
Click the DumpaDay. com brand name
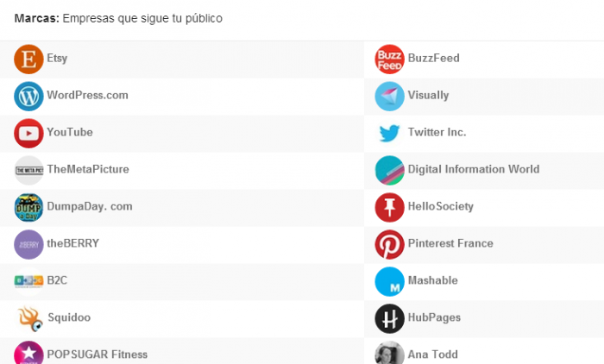[89, 206]
